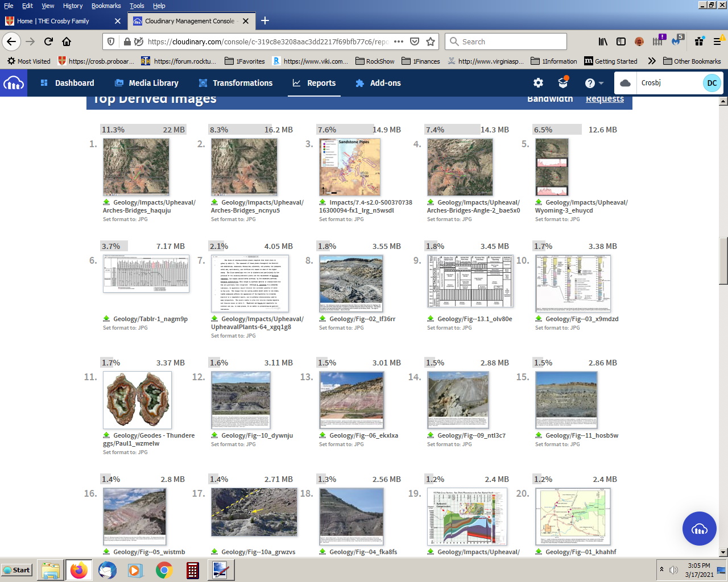Click the Windows Start button
The height and width of the screenshot is (582, 728).
point(16,570)
